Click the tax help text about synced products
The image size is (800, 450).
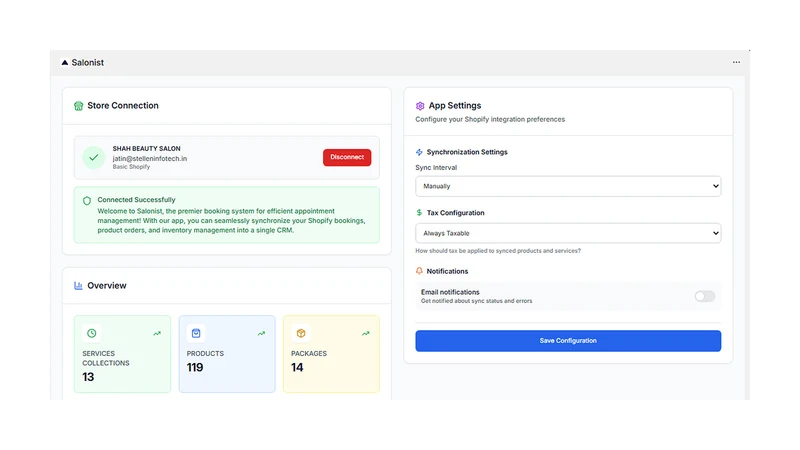point(498,251)
